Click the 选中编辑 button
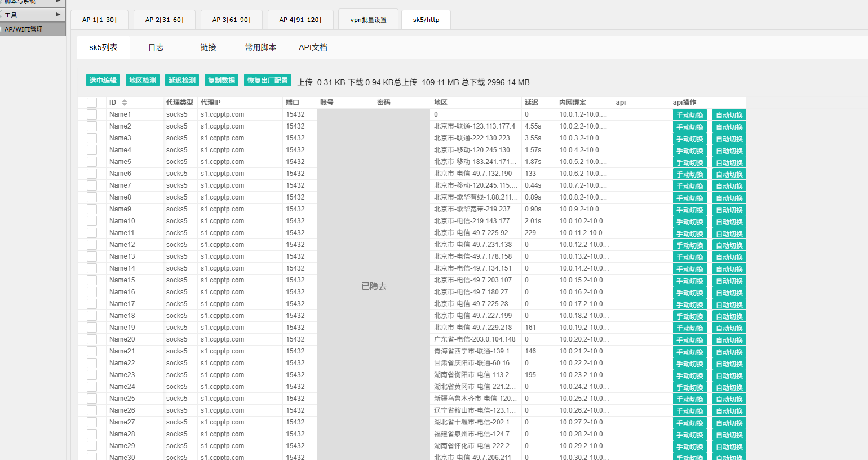The image size is (868, 460). 103,81
